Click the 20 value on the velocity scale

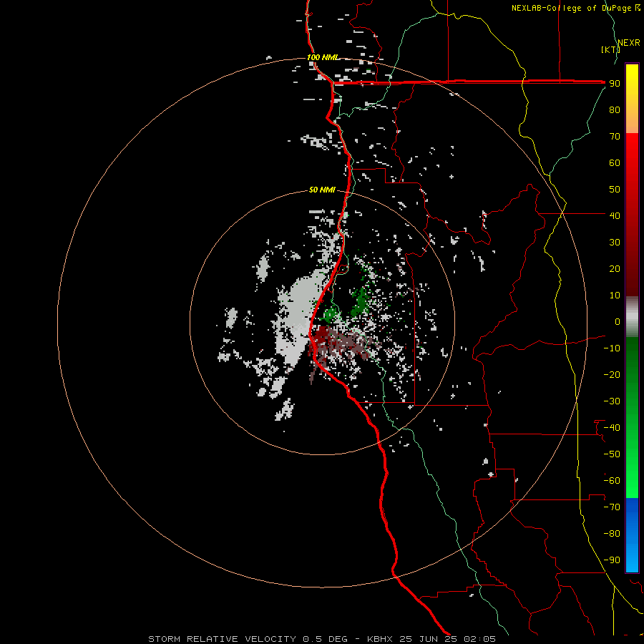pos(615,268)
